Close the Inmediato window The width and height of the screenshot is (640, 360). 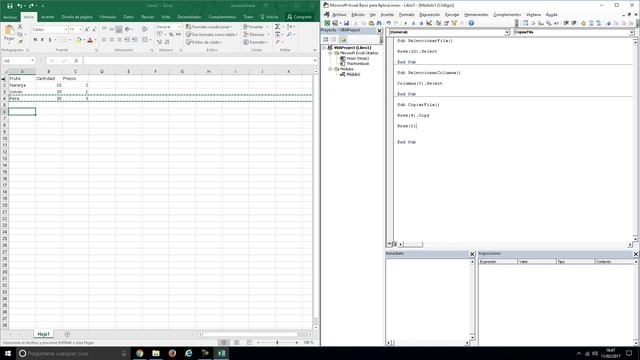[472, 254]
